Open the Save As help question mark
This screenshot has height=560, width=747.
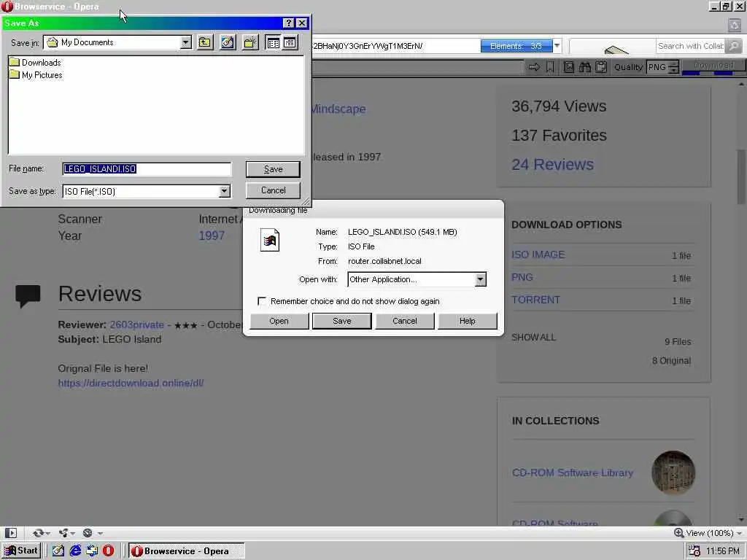coord(288,23)
